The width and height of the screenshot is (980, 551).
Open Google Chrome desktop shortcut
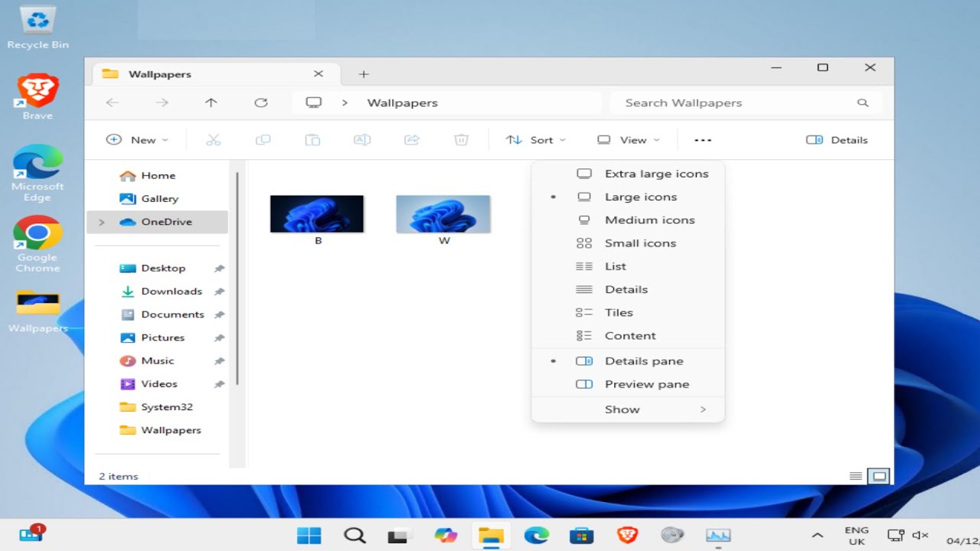[x=38, y=245]
